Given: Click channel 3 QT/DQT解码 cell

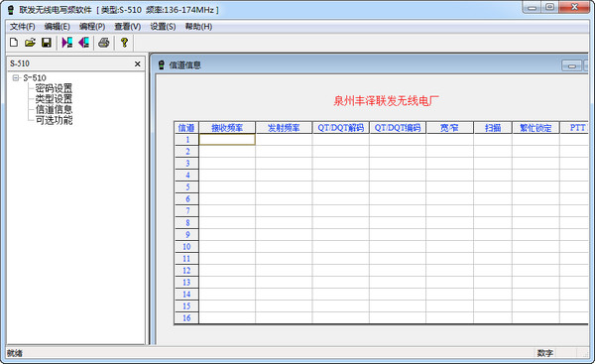Looking at the screenshot, I should 340,164.
